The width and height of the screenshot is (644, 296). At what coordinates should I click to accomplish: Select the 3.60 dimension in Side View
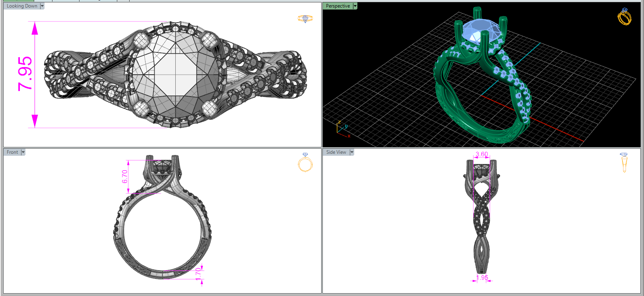(x=482, y=154)
